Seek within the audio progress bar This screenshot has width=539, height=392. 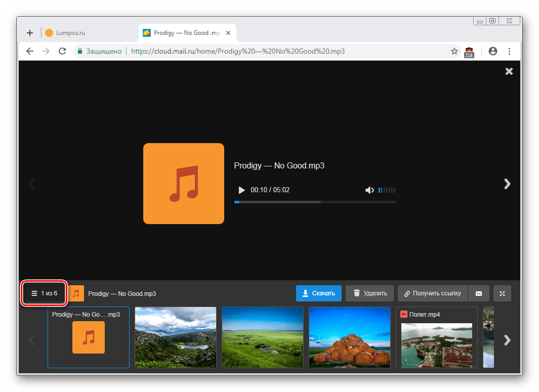[x=315, y=202]
